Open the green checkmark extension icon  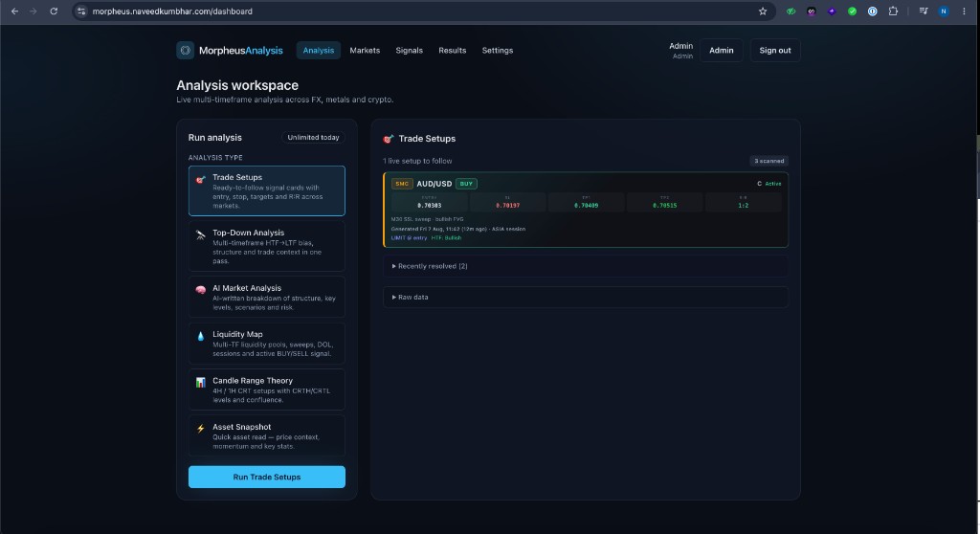click(x=852, y=11)
